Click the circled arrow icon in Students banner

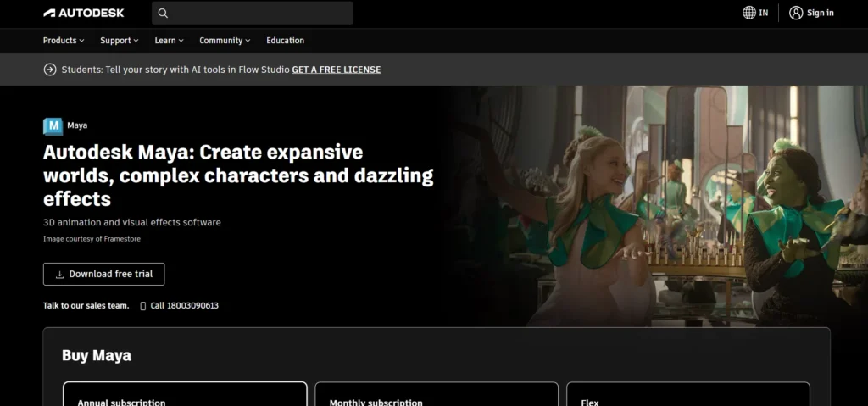[x=50, y=70]
